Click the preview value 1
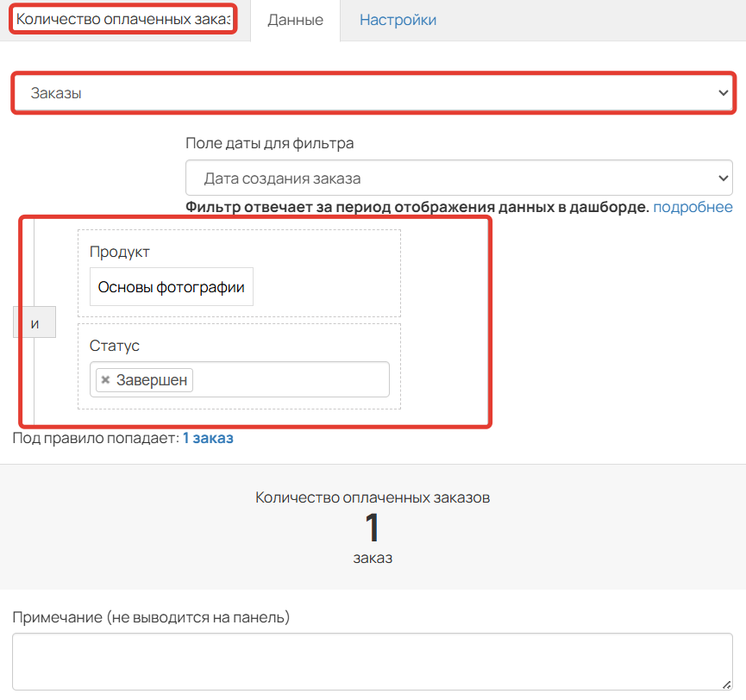The image size is (746, 700). (372, 528)
